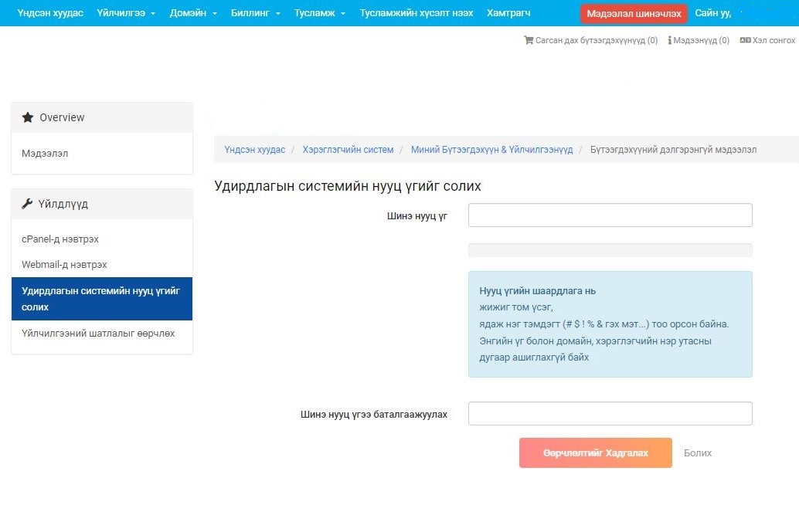Click the page title Удирдлагын системийн нууц үгийг солих

pos(348,186)
